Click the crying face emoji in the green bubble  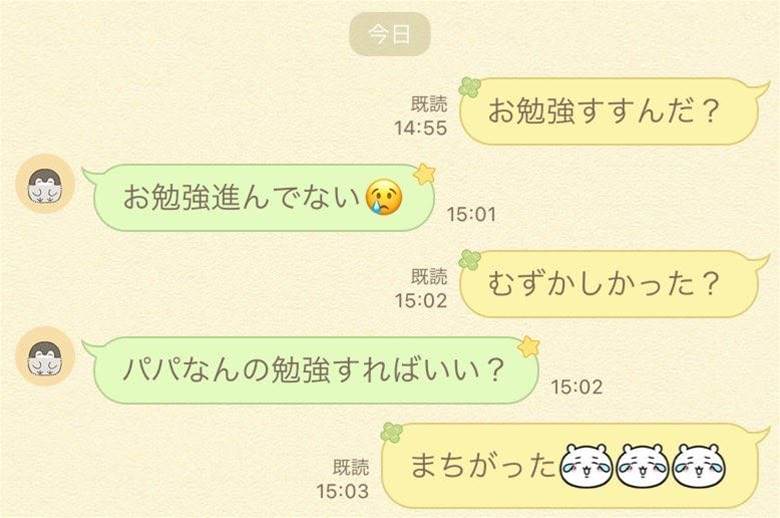(x=384, y=198)
